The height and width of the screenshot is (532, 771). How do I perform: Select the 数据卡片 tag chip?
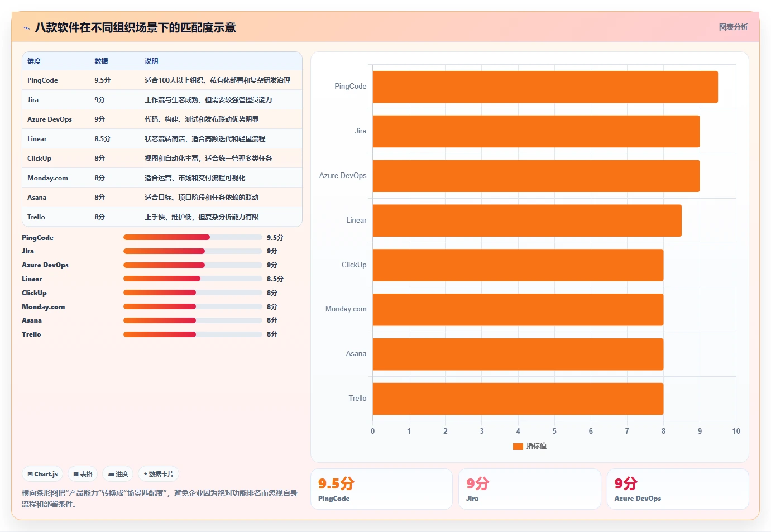[x=159, y=474]
